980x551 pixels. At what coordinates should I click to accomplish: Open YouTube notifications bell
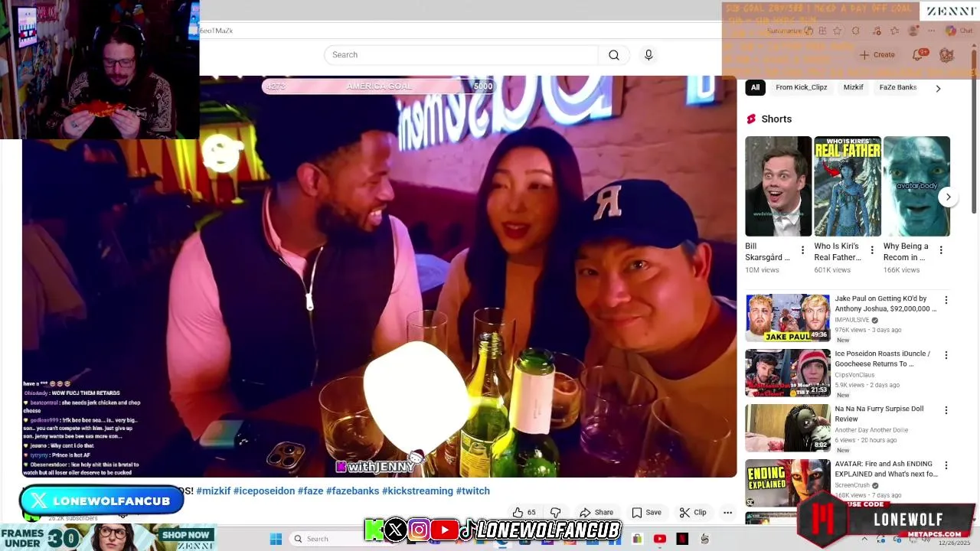(917, 55)
